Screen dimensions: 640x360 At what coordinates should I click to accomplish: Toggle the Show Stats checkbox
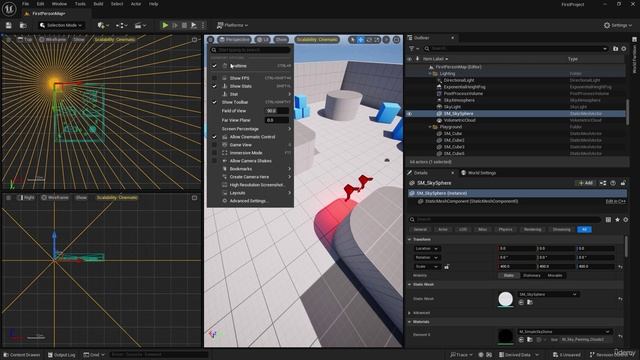point(214,86)
